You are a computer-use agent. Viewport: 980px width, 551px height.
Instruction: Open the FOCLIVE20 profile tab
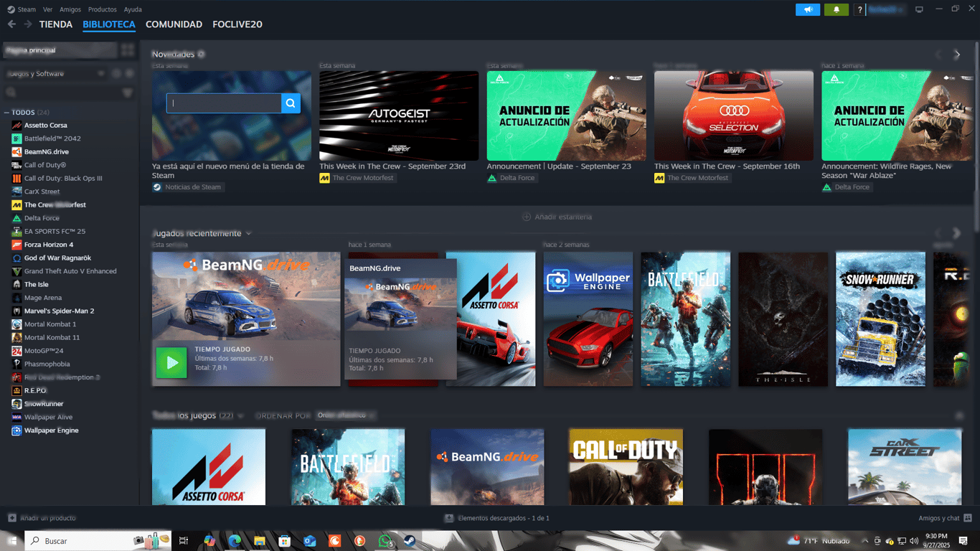click(237, 24)
